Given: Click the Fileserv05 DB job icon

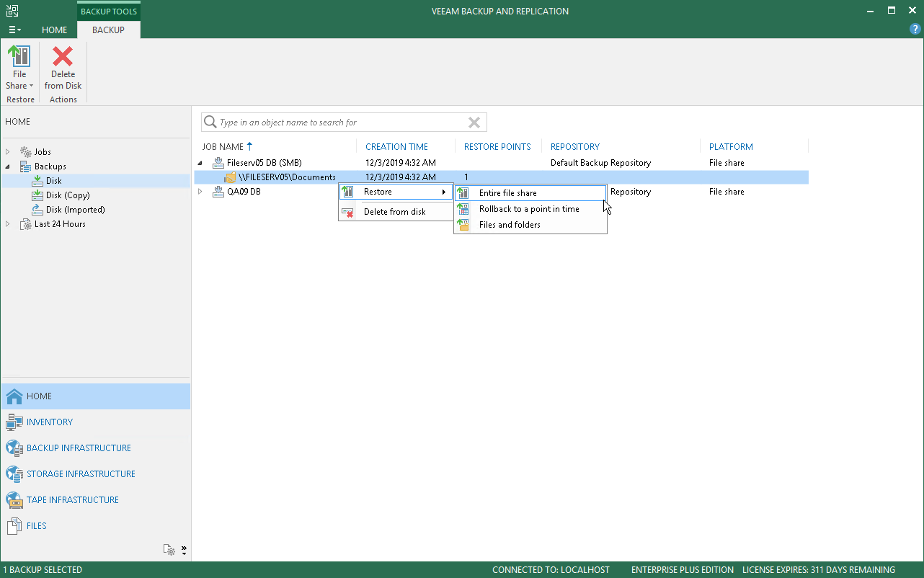Looking at the screenshot, I should click(x=218, y=163).
